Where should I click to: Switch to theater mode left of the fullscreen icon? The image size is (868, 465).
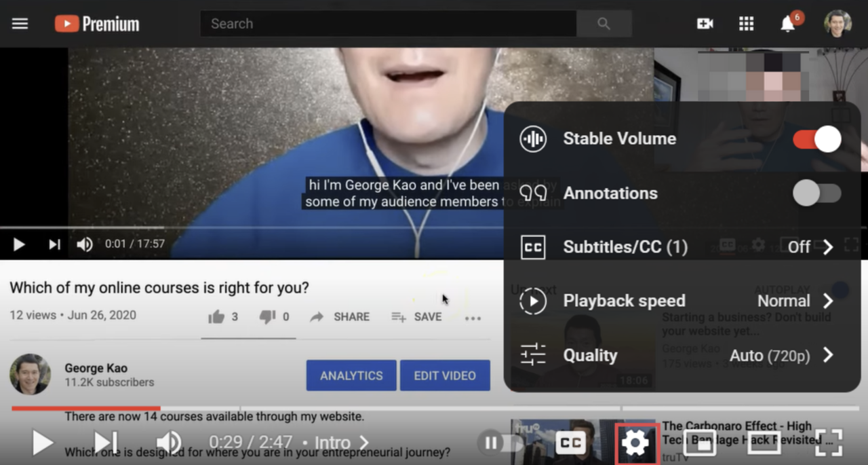764,443
